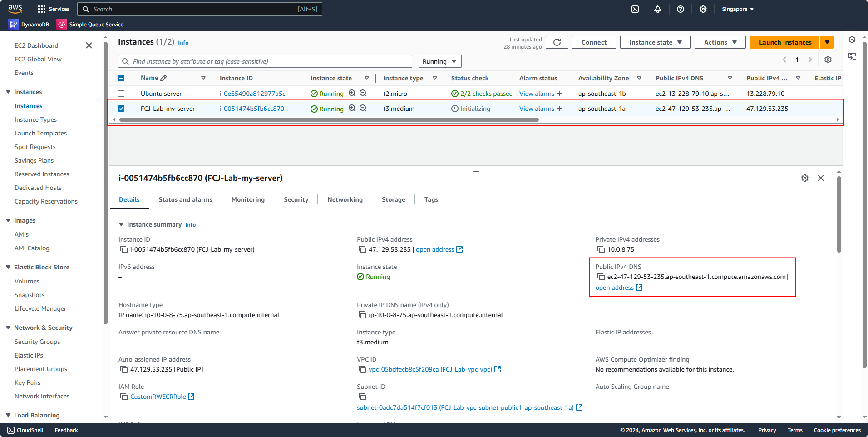Edit Name column pencil icon
Screen dimensions: 868x437
[164, 78]
